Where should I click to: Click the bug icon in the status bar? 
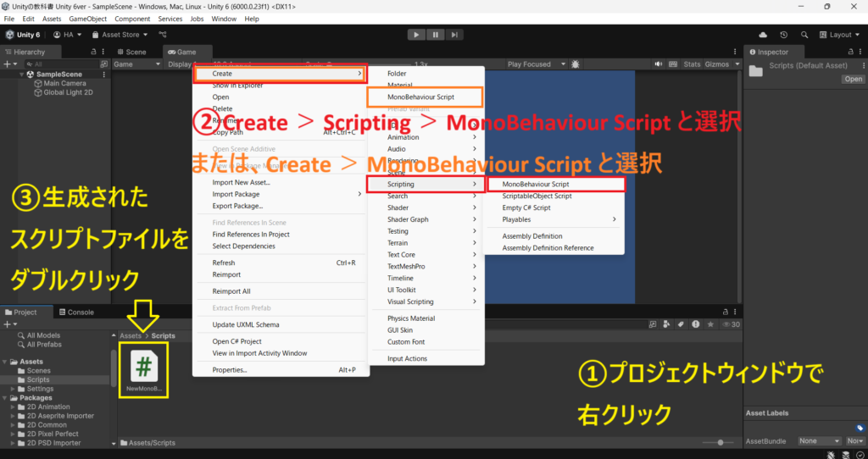[832, 455]
